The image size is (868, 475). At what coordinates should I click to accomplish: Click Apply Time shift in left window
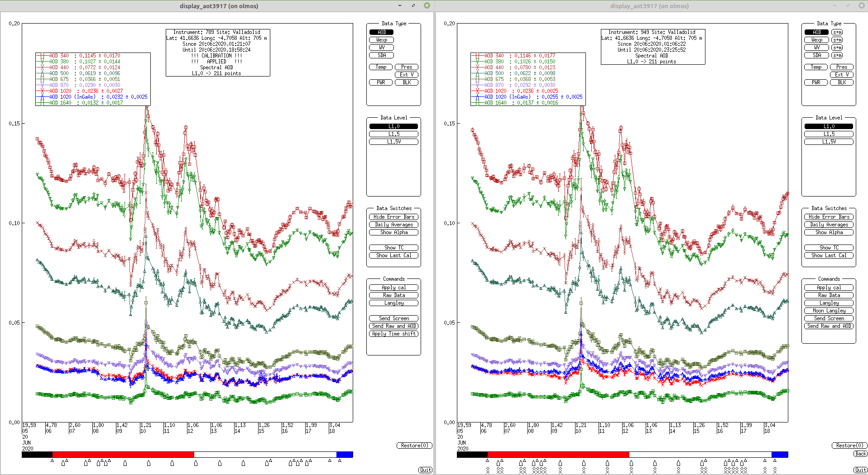[x=393, y=334]
